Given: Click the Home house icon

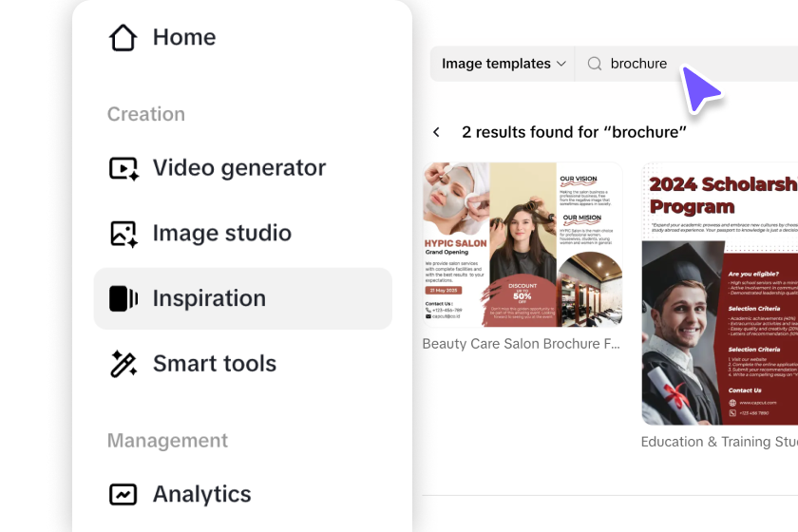Looking at the screenshot, I should 123,38.
